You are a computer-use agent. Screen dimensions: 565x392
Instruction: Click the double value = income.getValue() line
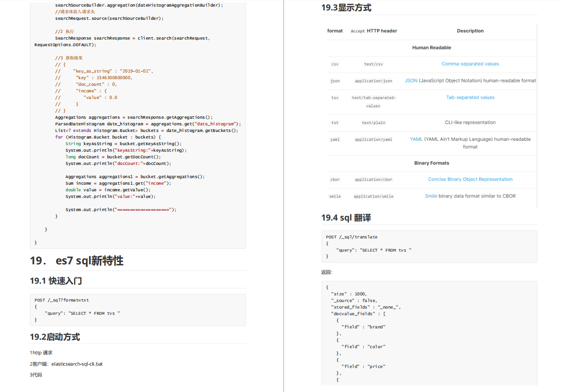pos(108,190)
